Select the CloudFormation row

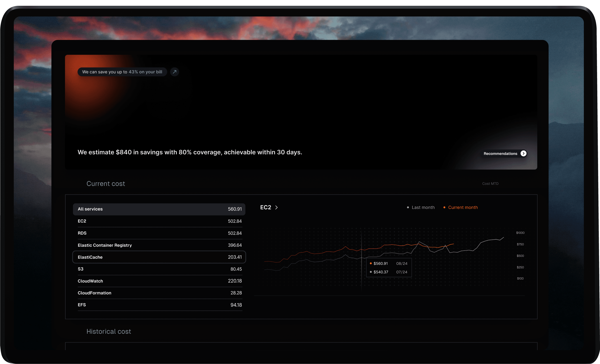coord(159,293)
